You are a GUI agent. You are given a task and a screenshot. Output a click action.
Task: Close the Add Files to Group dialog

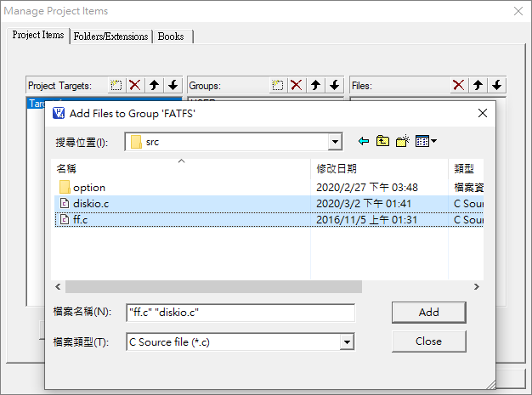(483, 113)
